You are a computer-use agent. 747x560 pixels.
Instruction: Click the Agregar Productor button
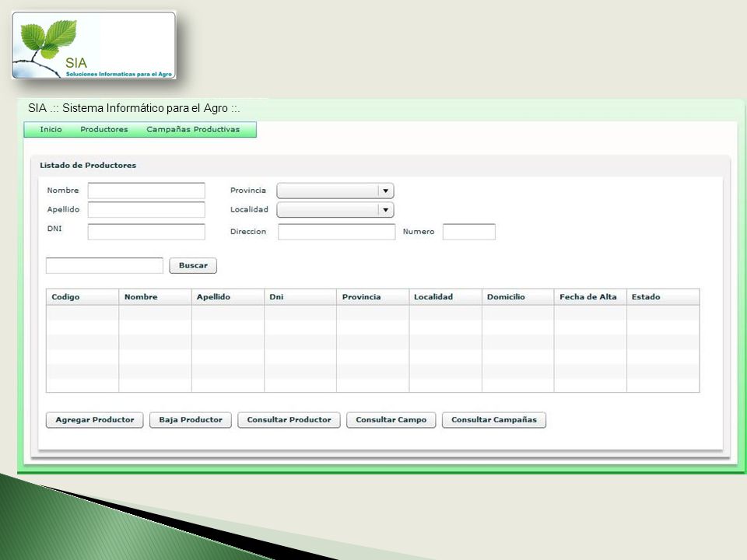[95, 420]
